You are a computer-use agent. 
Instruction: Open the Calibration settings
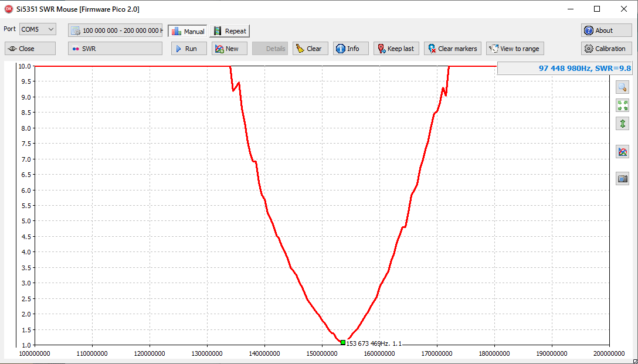[x=606, y=49]
